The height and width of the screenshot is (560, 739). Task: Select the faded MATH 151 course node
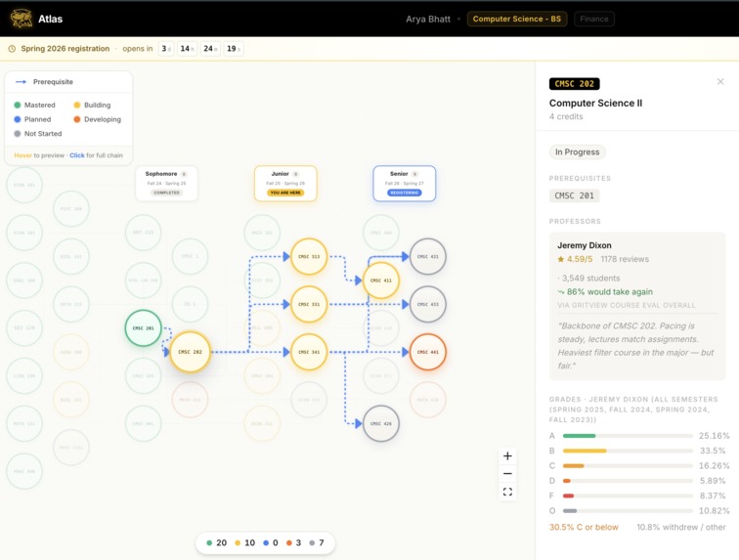coord(24,423)
